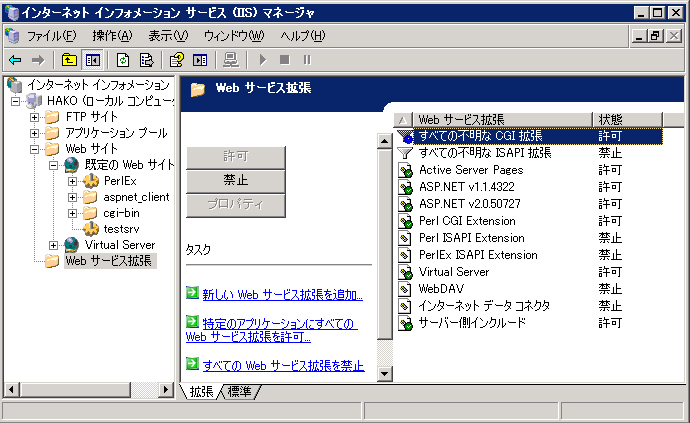This screenshot has width=690, height=423.
Task: Click the filter icon for すべての不明な ISAPI 拡張
Action: tap(405, 153)
